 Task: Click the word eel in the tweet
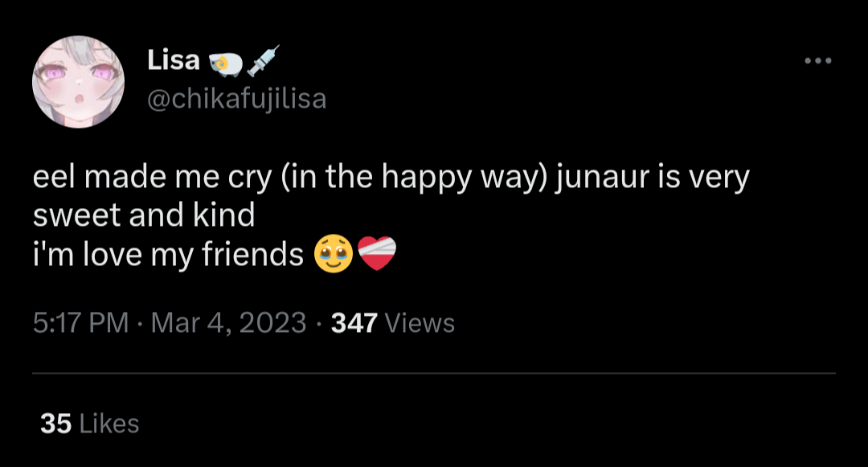(54, 177)
